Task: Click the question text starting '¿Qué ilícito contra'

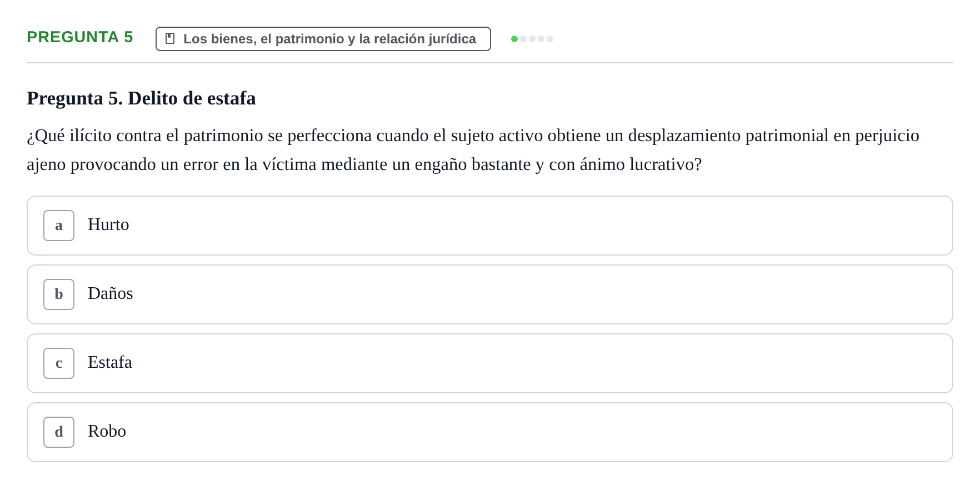Action: pos(473,150)
